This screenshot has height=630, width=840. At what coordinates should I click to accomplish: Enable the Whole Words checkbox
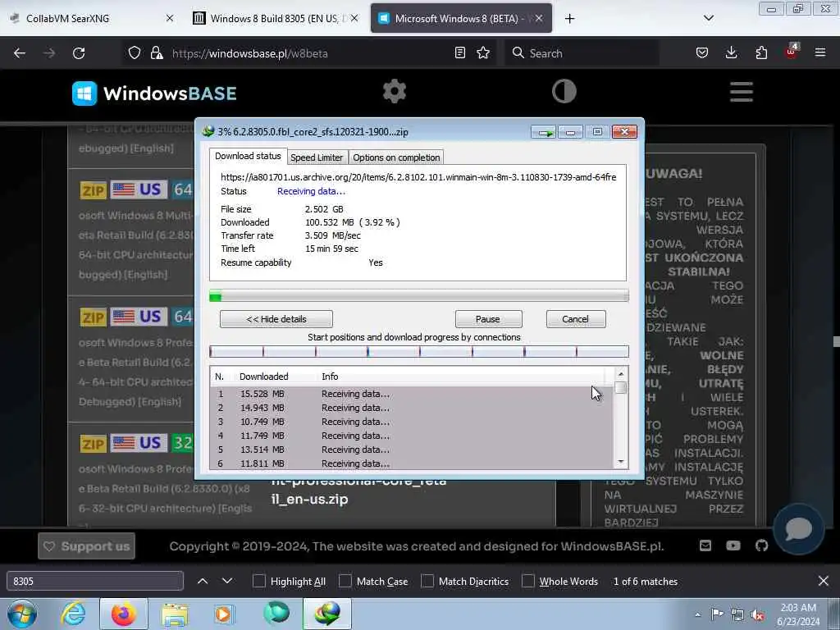pos(528,582)
